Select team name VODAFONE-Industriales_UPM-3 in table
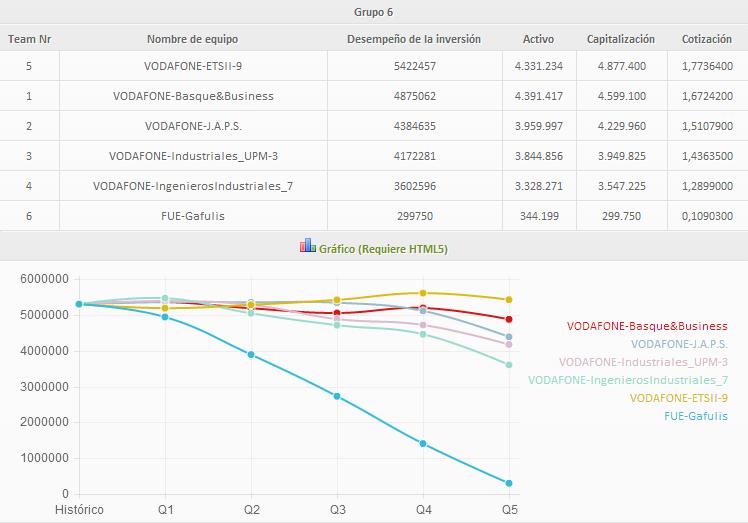Viewport: 748px width, 523px height. point(193,156)
